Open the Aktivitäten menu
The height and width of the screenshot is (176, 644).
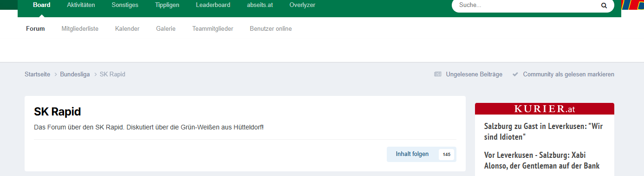click(x=81, y=5)
